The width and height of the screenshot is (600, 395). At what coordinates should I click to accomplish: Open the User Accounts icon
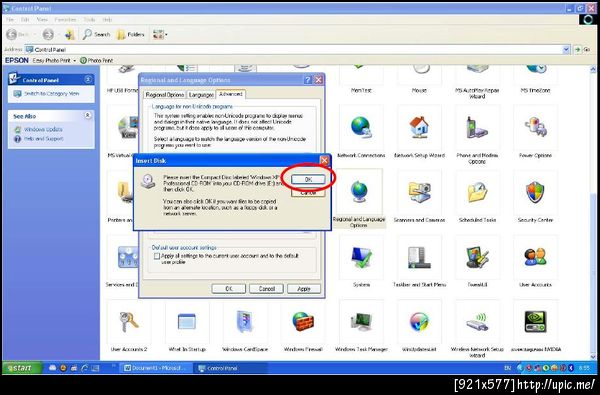point(535,257)
